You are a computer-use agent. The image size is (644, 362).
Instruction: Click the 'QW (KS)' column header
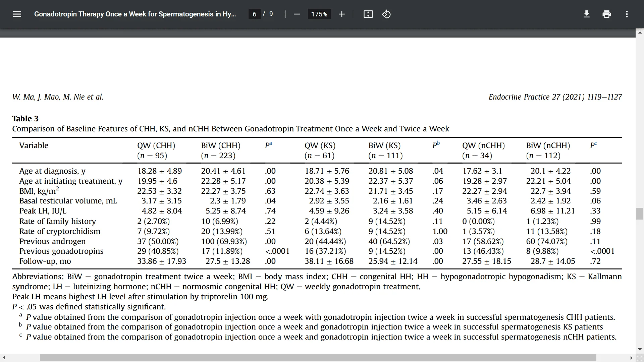[320, 145]
